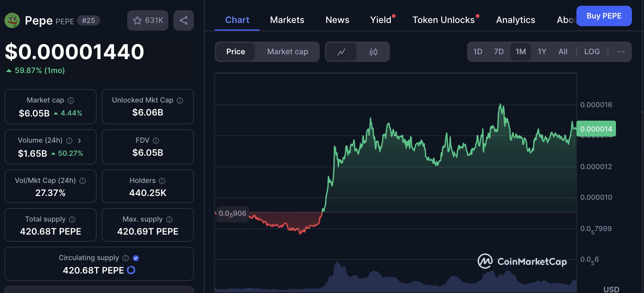Viewport: 644px width, 293px height.
Task: Open the Yield tab
Action: 381,20
